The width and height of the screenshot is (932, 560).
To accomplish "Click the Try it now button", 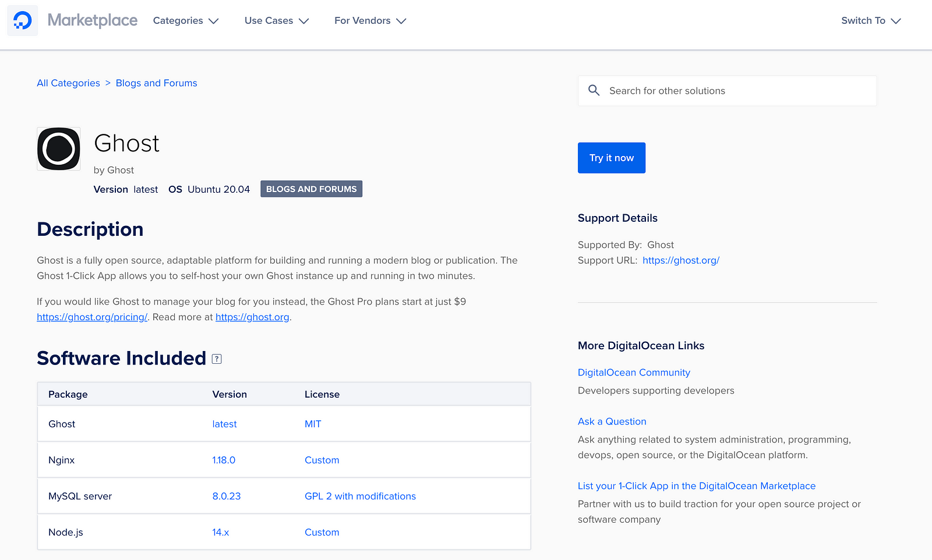I will tap(612, 158).
